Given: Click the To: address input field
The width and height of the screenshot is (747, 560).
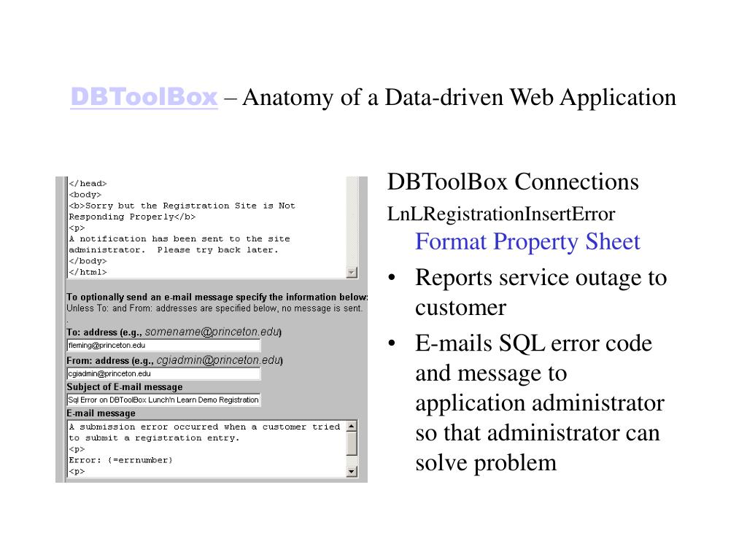Looking at the screenshot, I should (164, 345).
